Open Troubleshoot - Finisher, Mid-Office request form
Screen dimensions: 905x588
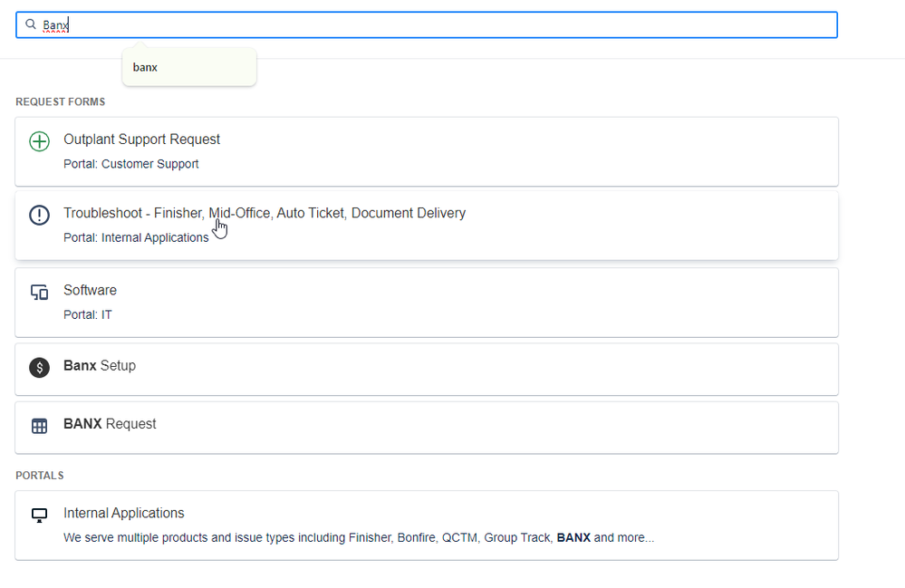click(427, 226)
